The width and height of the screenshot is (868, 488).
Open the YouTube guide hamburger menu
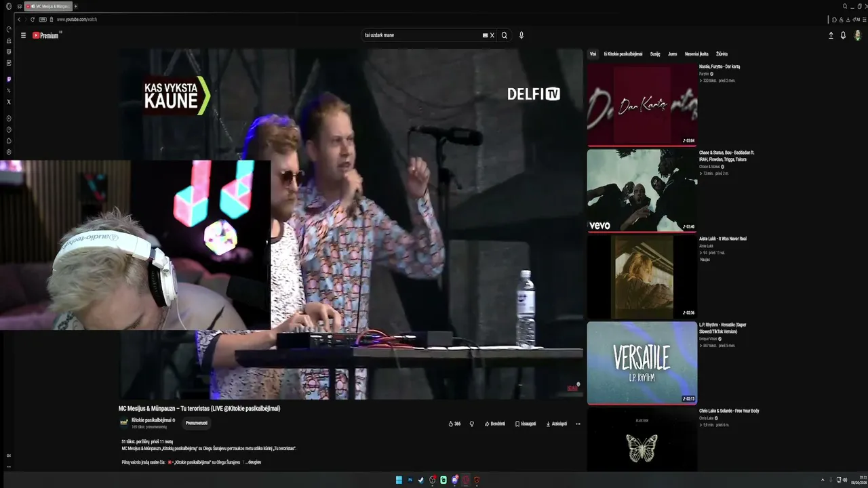23,35
